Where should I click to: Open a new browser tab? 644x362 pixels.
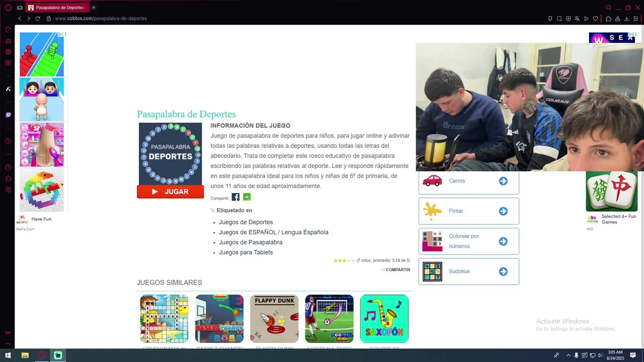click(x=94, y=8)
